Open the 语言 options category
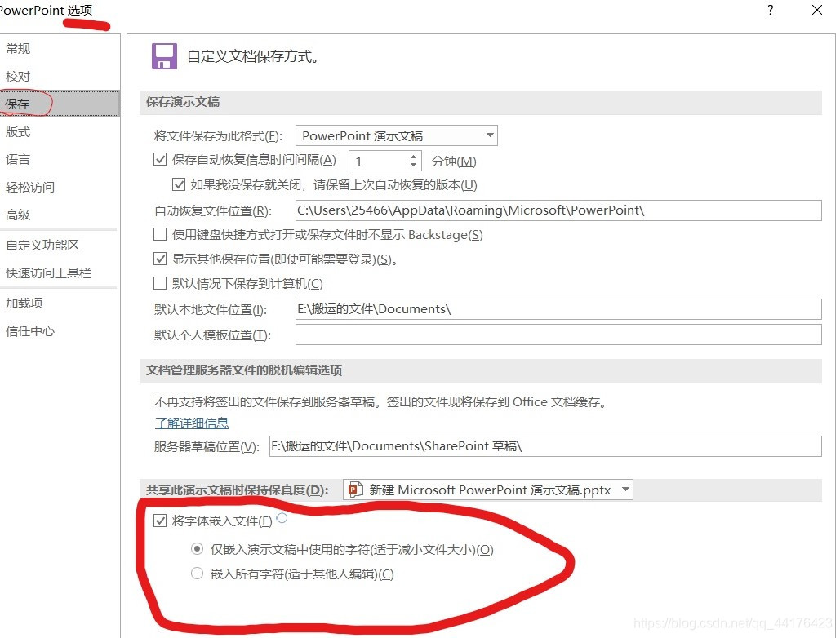 point(60,160)
